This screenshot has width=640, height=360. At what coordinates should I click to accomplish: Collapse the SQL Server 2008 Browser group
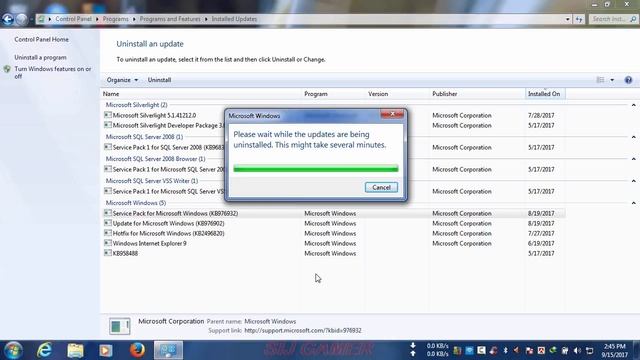[x=633, y=159]
